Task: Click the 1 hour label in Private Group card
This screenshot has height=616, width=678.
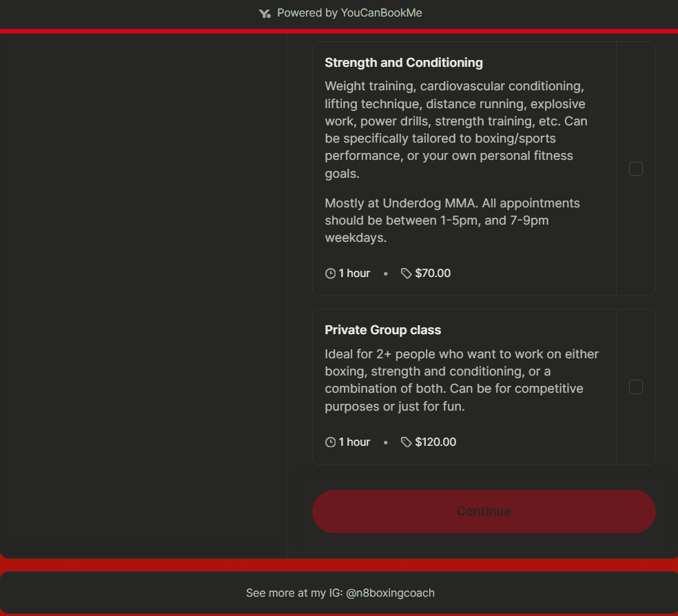Action: coord(354,442)
